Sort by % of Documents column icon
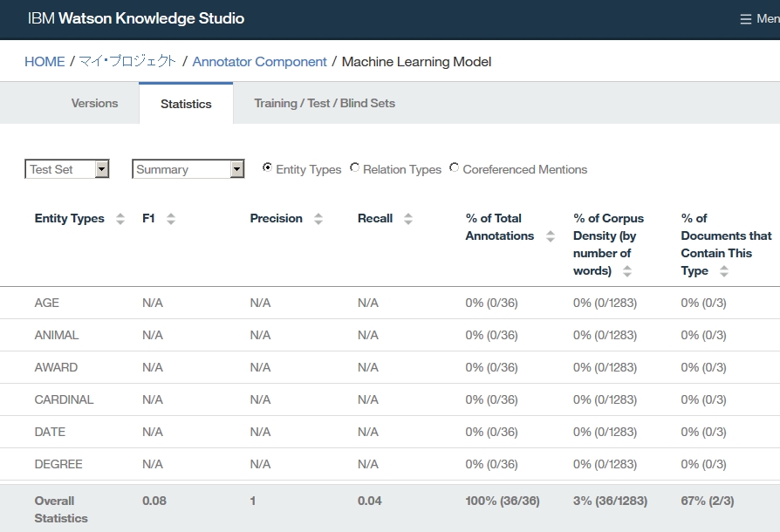This screenshot has height=532, width=780. (724, 271)
